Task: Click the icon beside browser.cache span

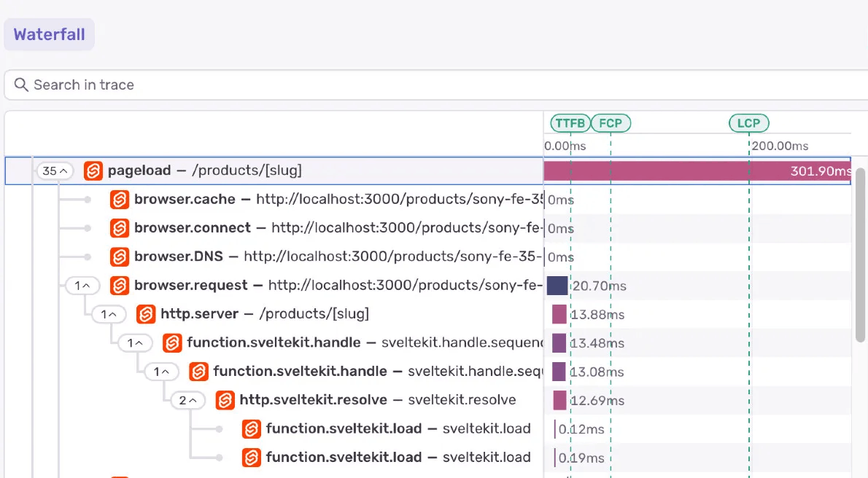Action: tap(119, 199)
